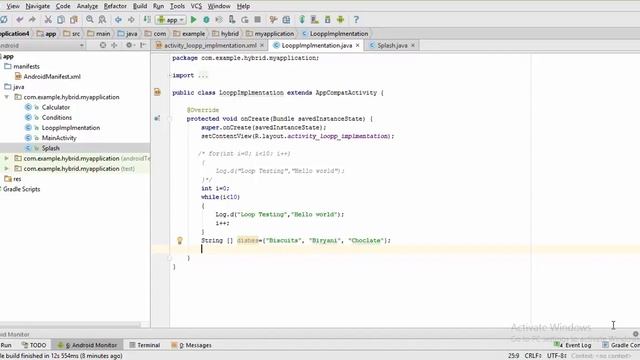640x360 pixels.
Task: Click the Paste icon in toolbar
Action: click(74, 20)
